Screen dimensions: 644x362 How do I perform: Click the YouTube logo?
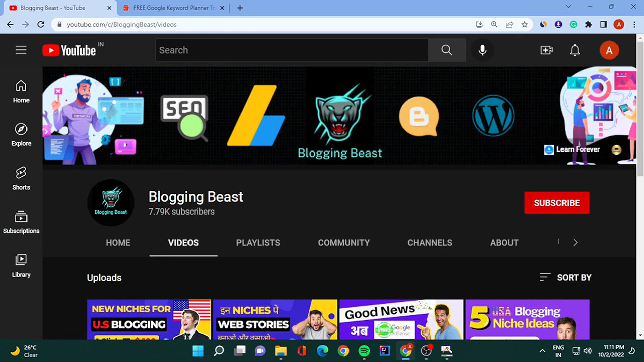click(69, 50)
